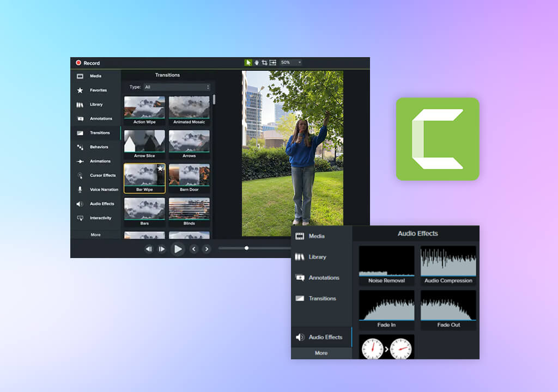The height and width of the screenshot is (392, 558).
Task: Select the Animated Mosaic transition thumbnail
Action: coord(189,111)
